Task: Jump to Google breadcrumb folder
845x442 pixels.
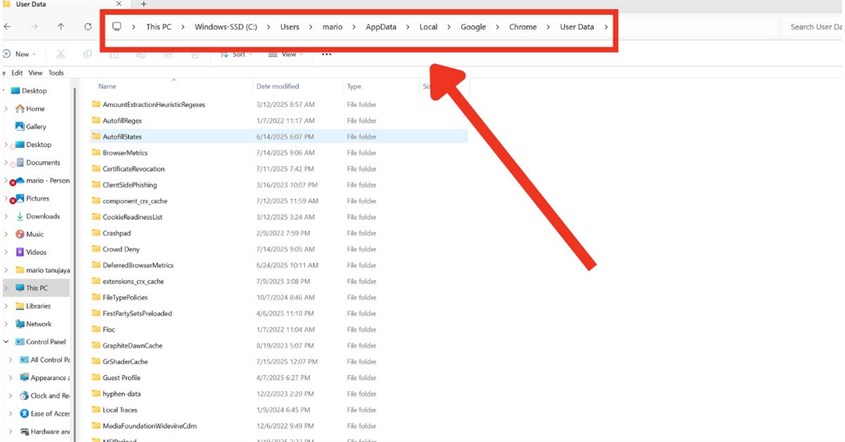Action: (x=473, y=26)
